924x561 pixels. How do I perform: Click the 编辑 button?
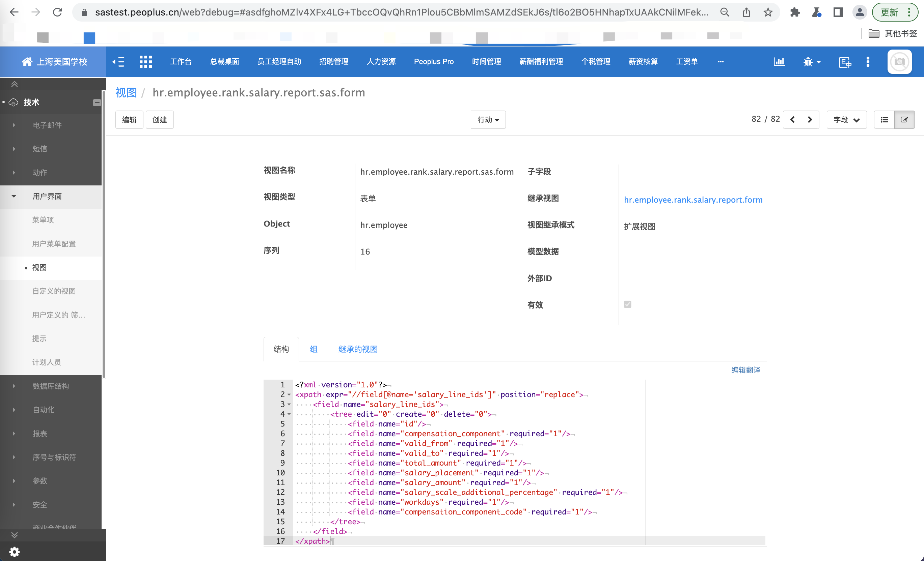tap(129, 120)
